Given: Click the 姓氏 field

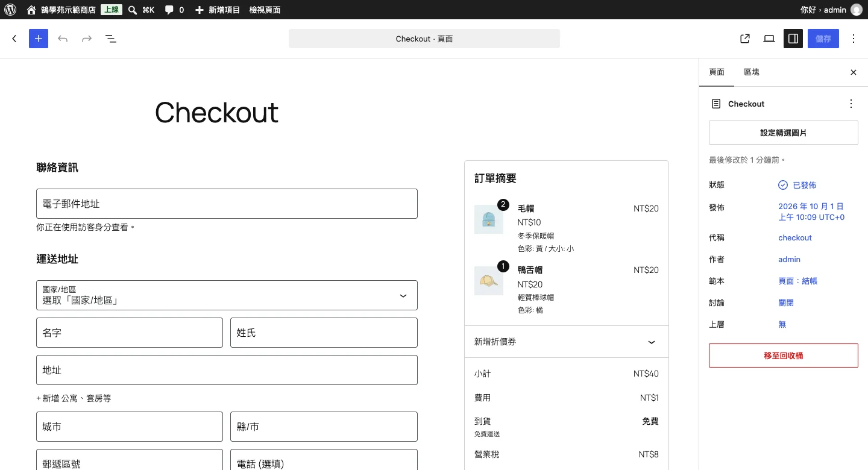Looking at the screenshot, I should pyautogui.click(x=324, y=333).
